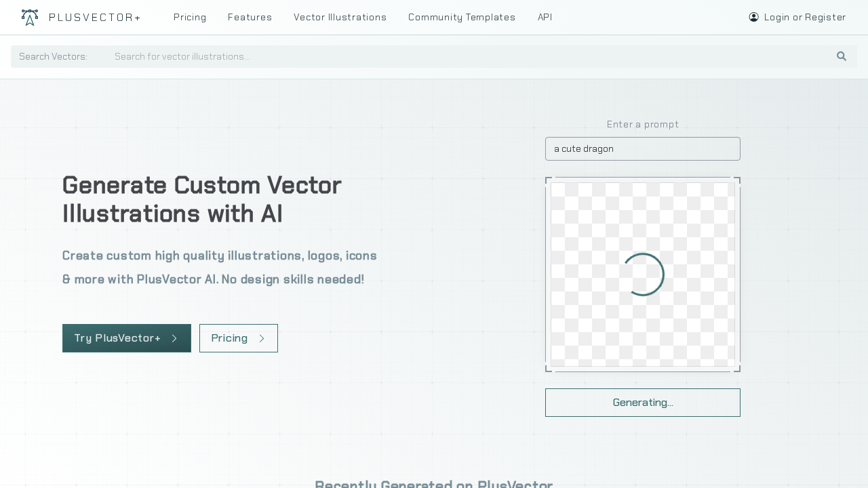The width and height of the screenshot is (868, 488).
Task: Open the API navigation link
Action: pyautogui.click(x=545, y=18)
